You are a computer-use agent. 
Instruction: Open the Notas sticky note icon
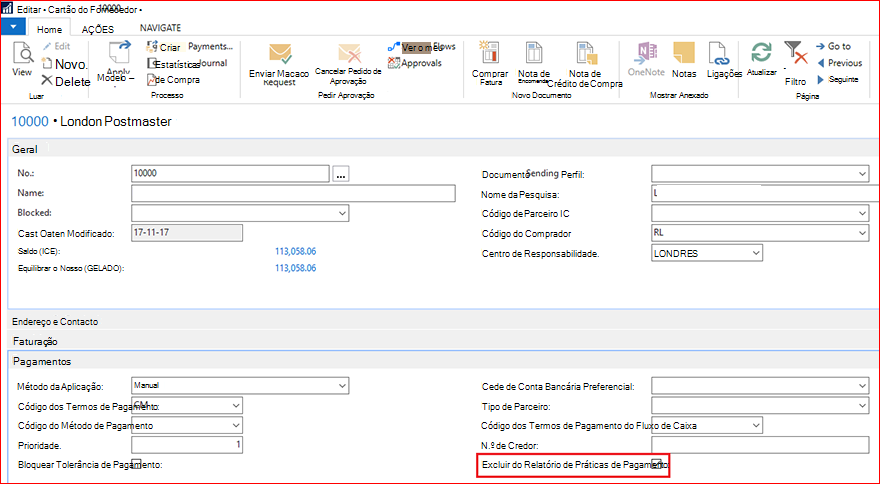[684, 54]
